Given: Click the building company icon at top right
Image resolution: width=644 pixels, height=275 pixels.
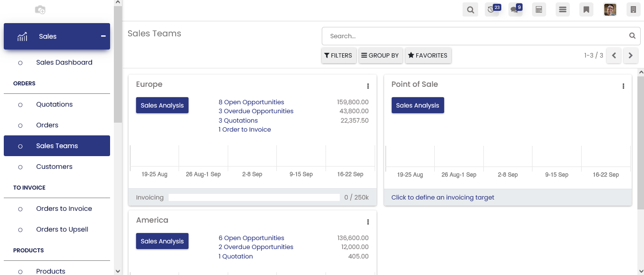Looking at the screenshot, I should click(634, 9).
